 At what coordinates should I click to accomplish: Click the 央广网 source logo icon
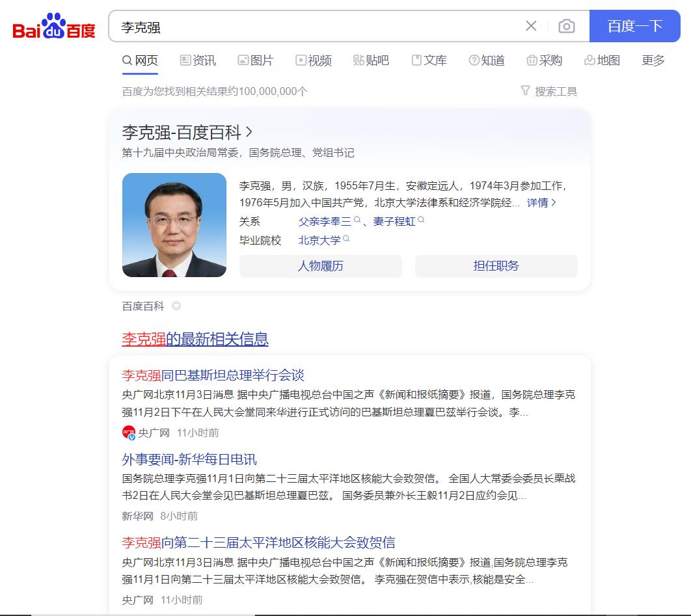129,433
